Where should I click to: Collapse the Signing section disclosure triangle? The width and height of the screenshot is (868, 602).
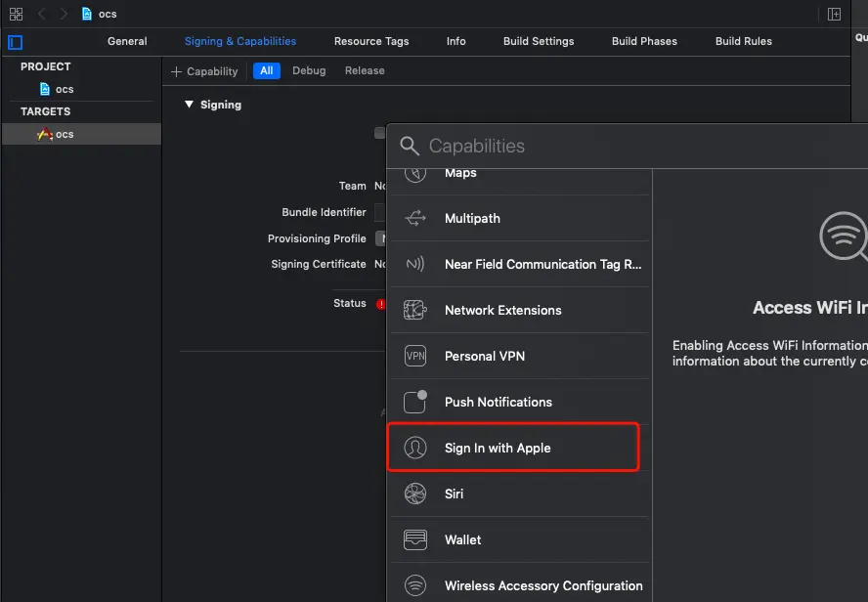(x=190, y=105)
